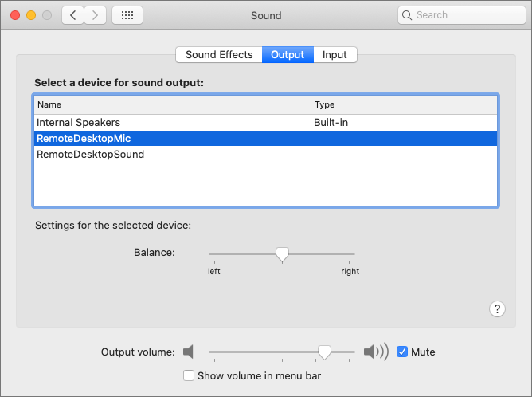Click the Output volume slider knob
Screen dimensions: 532x397
tap(324, 352)
